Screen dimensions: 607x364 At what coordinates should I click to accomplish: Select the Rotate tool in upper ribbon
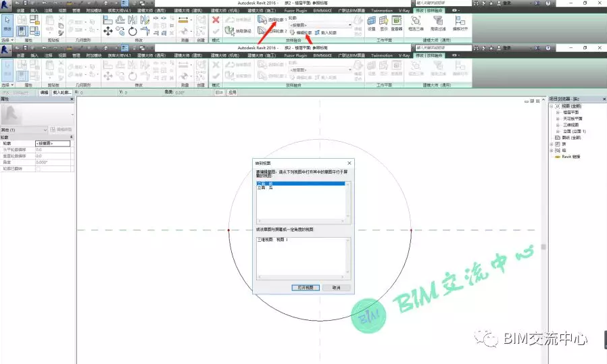(x=132, y=31)
